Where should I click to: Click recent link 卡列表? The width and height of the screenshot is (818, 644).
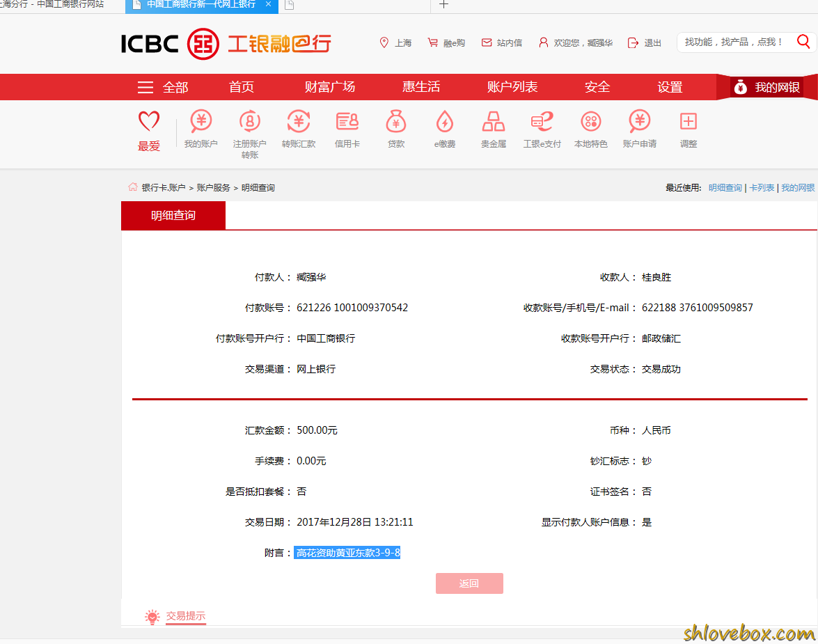pos(762,188)
